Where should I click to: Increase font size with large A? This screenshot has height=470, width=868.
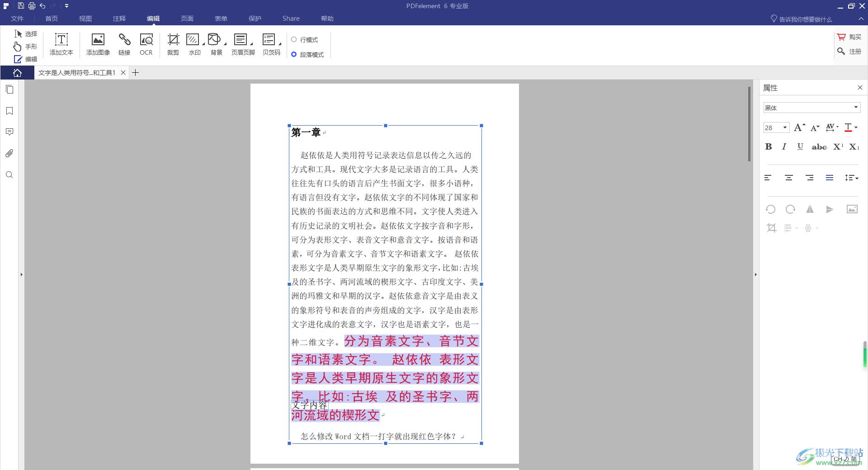point(799,128)
